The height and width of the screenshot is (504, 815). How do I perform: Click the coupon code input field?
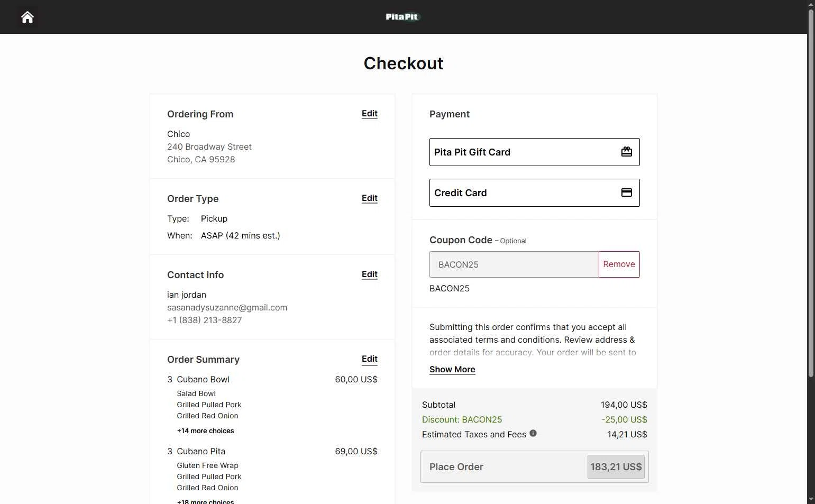pyautogui.click(x=514, y=264)
